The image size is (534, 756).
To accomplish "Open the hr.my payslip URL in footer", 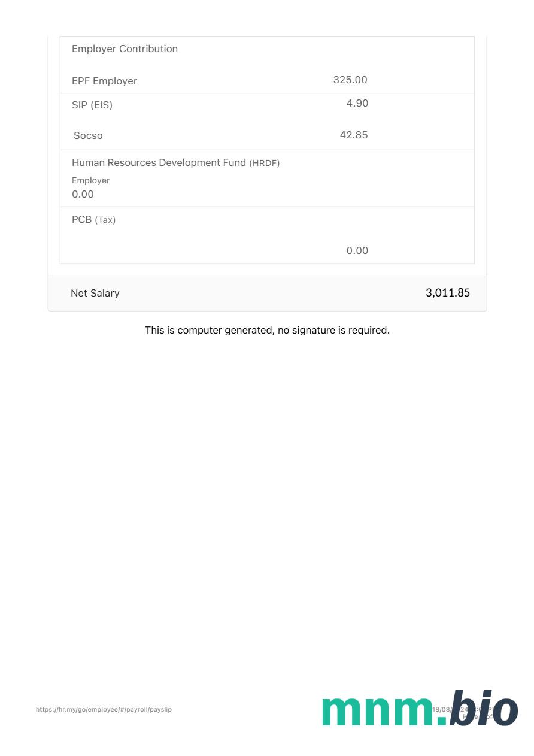I will point(104,709).
